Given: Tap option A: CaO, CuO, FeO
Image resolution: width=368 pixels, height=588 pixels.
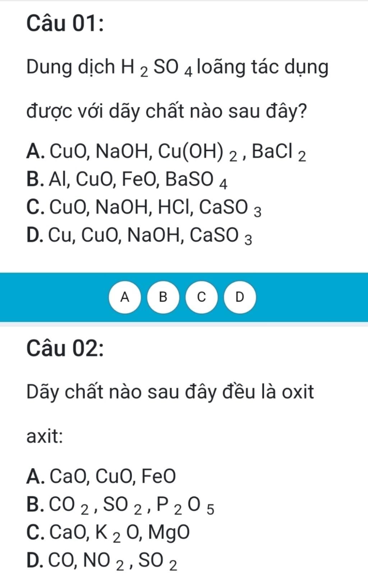Looking at the screenshot, I should click(x=101, y=476).
